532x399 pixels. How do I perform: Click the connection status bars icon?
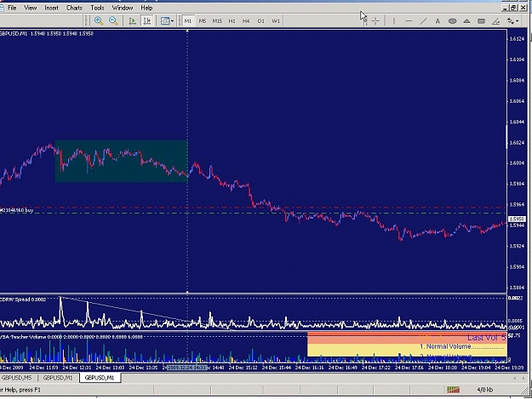click(453, 390)
